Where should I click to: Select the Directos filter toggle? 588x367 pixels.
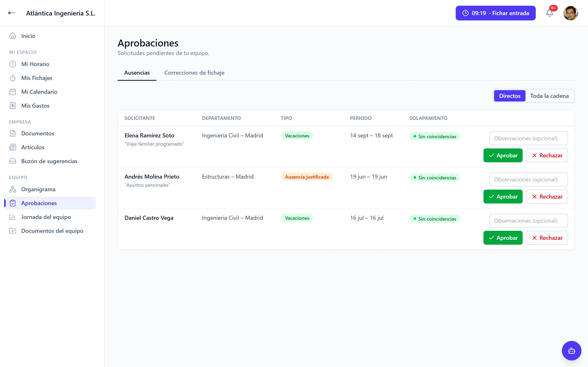pos(510,96)
